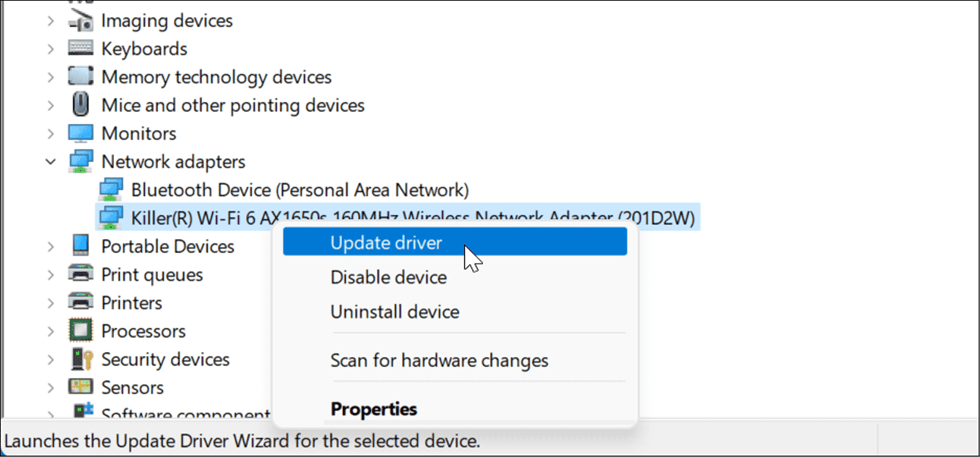
Task: Click the Bluetooth Device network adapter icon
Action: [x=111, y=189]
